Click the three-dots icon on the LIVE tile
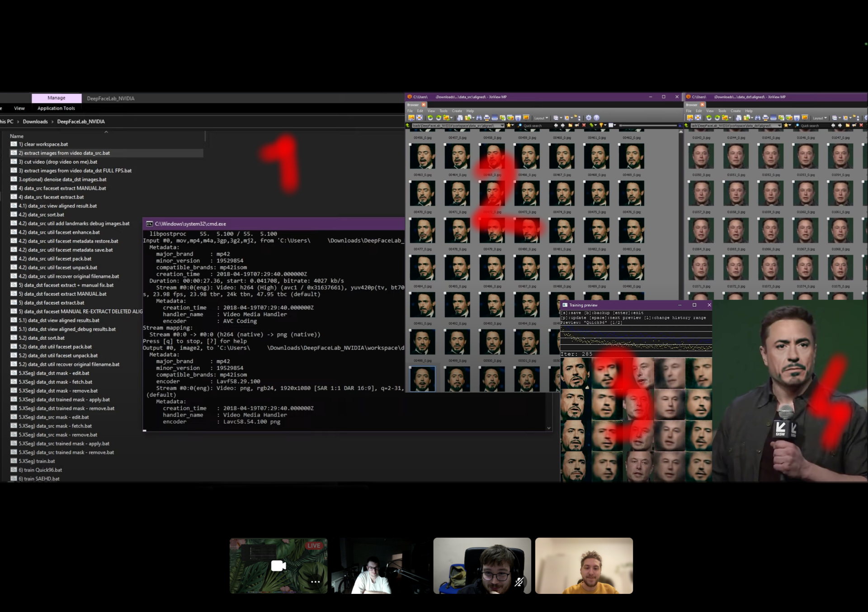This screenshot has width=868, height=612. [x=315, y=582]
